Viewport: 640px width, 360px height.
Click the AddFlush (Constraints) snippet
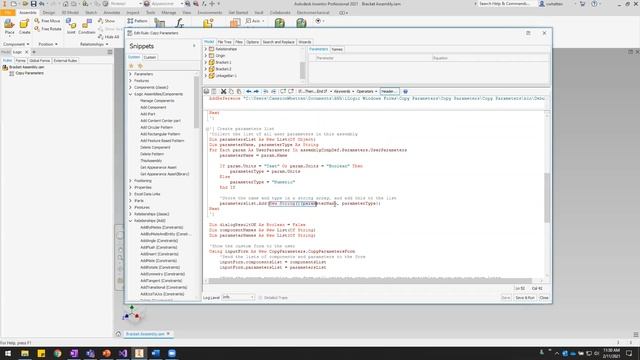tap(159, 247)
